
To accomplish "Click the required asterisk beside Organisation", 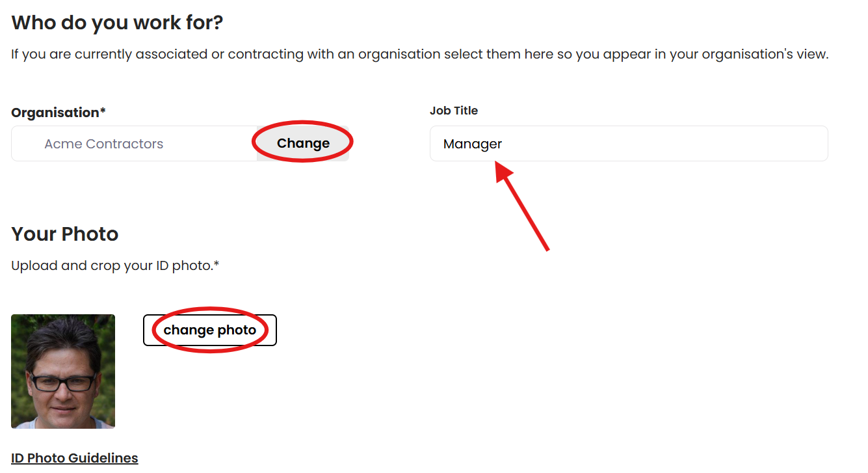I will [x=103, y=113].
